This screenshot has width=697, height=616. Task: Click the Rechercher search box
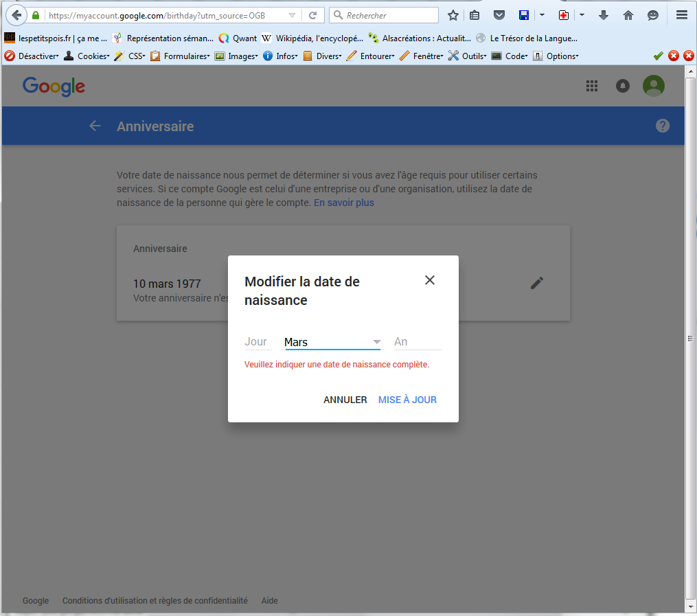(384, 16)
